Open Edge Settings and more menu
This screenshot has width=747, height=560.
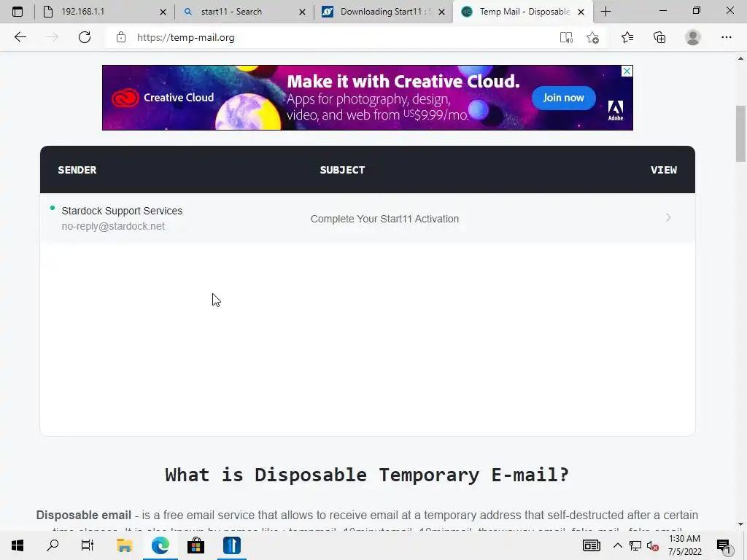(x=726, y=37)
